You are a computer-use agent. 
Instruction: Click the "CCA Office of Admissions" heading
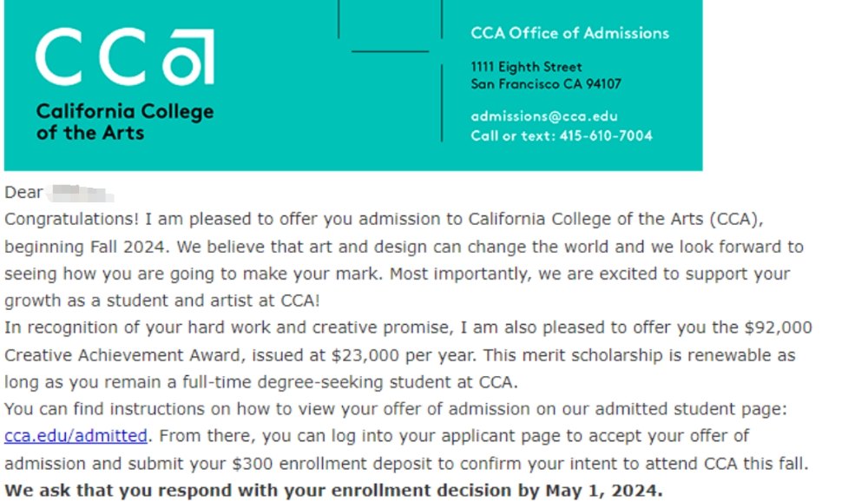[x=569, y=34]
